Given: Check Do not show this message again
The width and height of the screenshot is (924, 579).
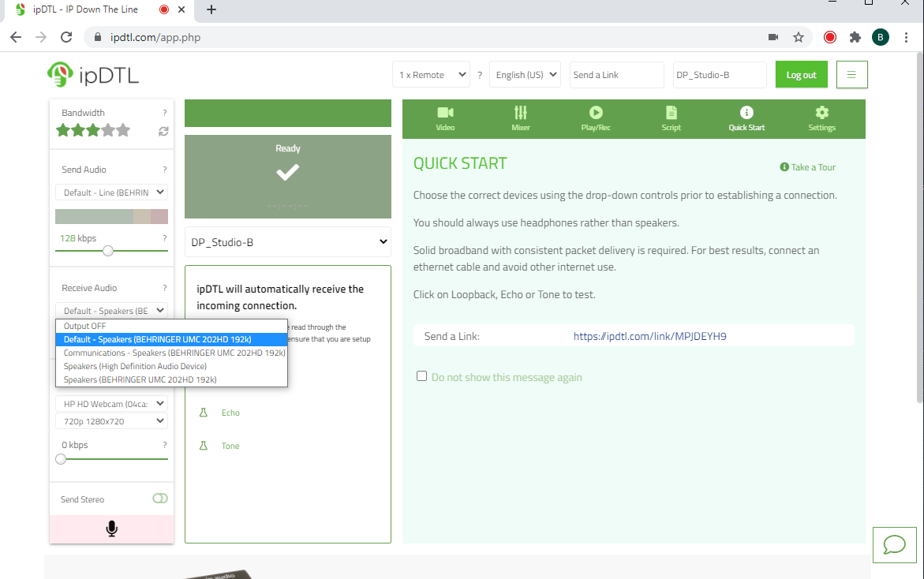Looking at the screenshot, I should tap(421, 375).
